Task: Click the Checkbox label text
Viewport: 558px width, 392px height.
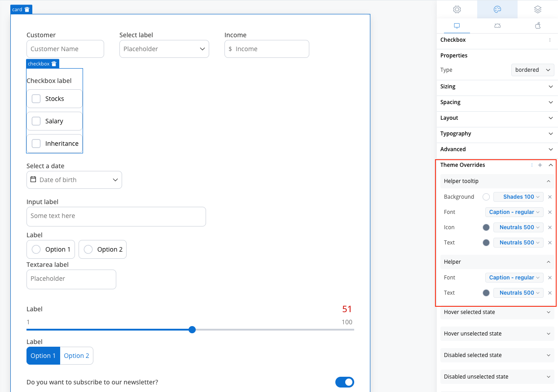Action: 49,81
